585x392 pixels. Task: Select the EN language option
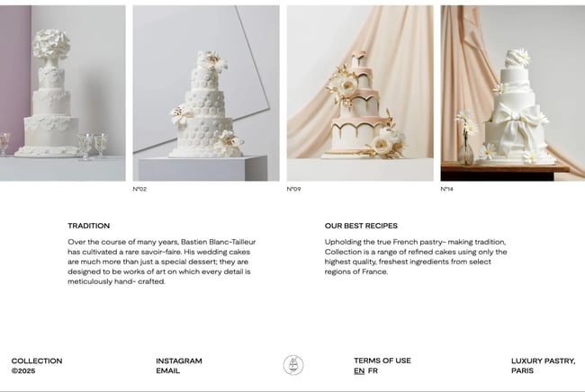coord(359,370)
